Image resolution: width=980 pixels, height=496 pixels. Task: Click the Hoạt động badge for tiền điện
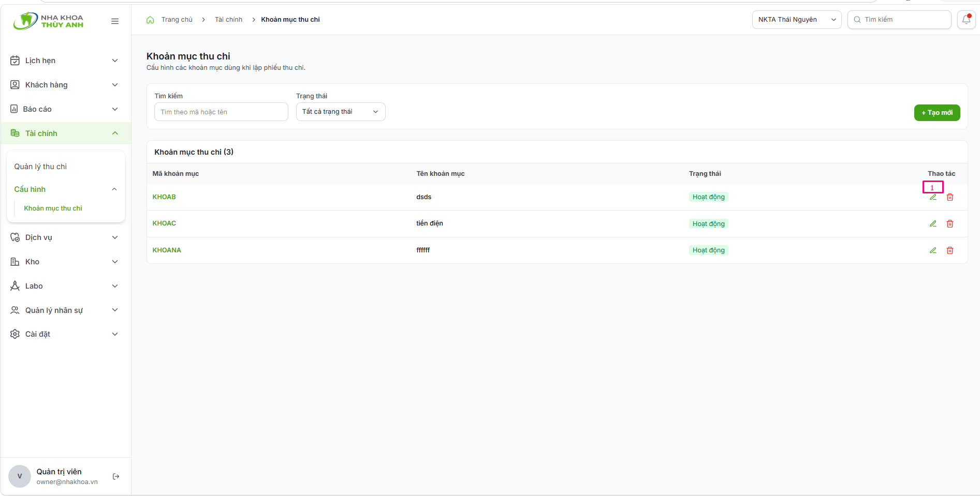pos(709,223)
